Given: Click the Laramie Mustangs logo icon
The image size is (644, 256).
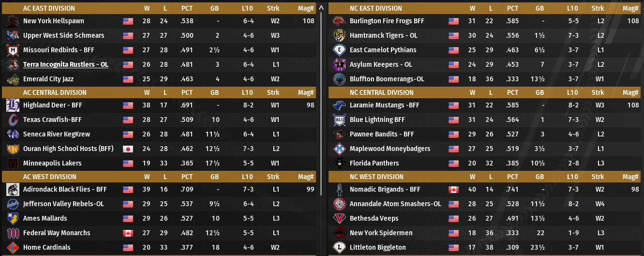Looking at the screenshot, I should coord(339,105).
